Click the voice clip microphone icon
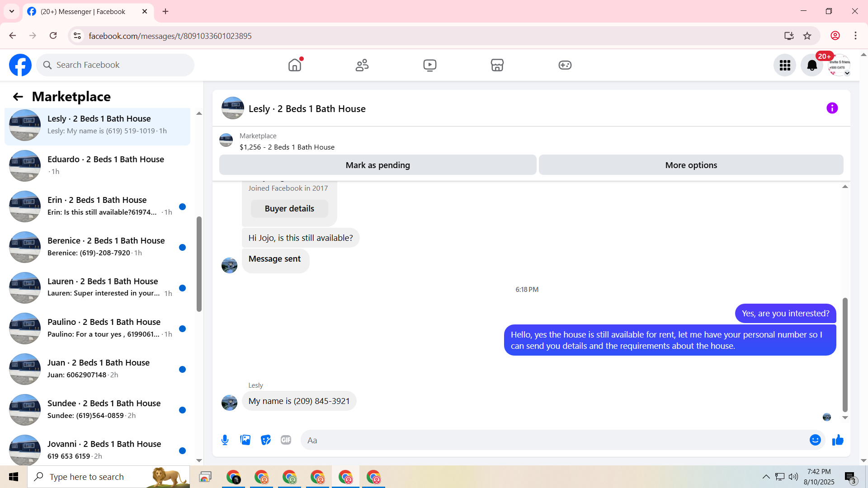 (225, 440)
